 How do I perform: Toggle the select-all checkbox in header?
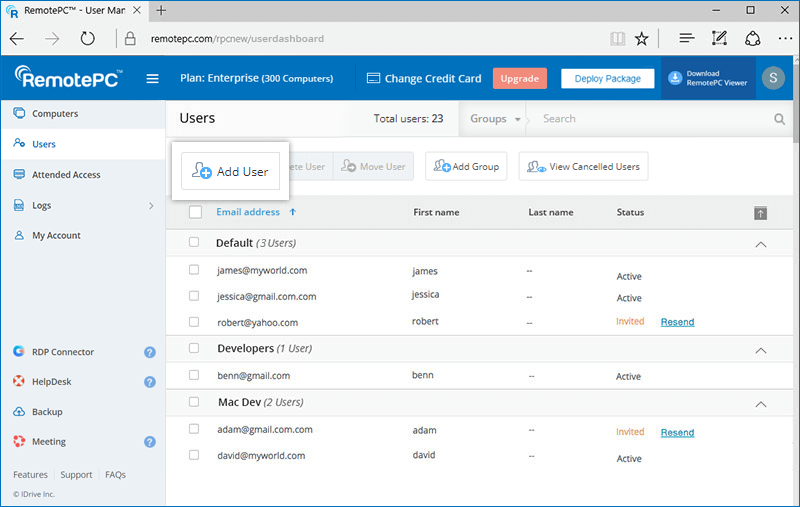(x=195, y=212)
